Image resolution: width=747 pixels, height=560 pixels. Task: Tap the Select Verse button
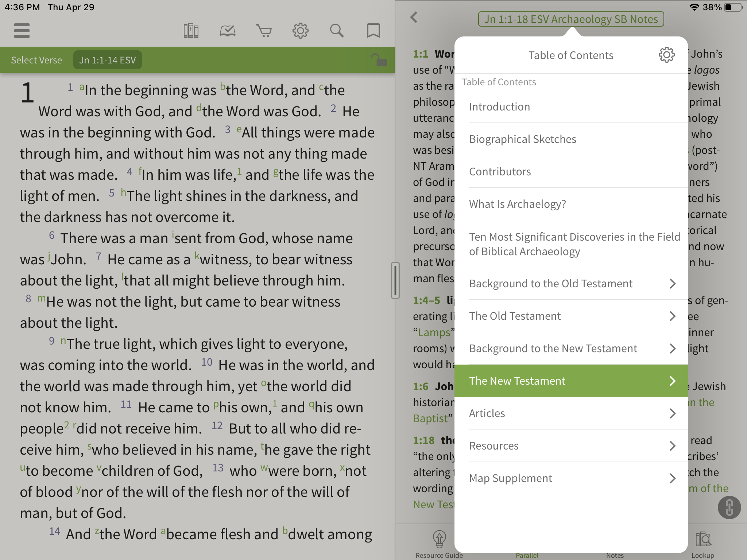(36, 60)
